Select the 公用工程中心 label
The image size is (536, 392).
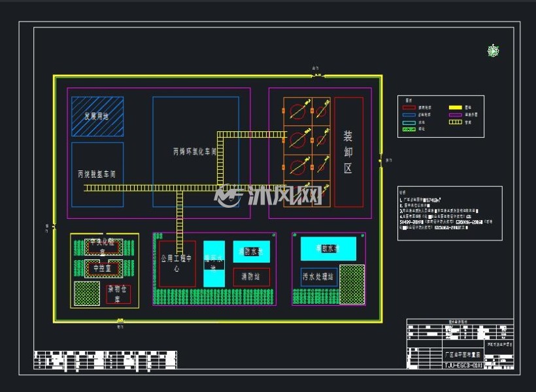pyautogui.click(x=176, y=263)
